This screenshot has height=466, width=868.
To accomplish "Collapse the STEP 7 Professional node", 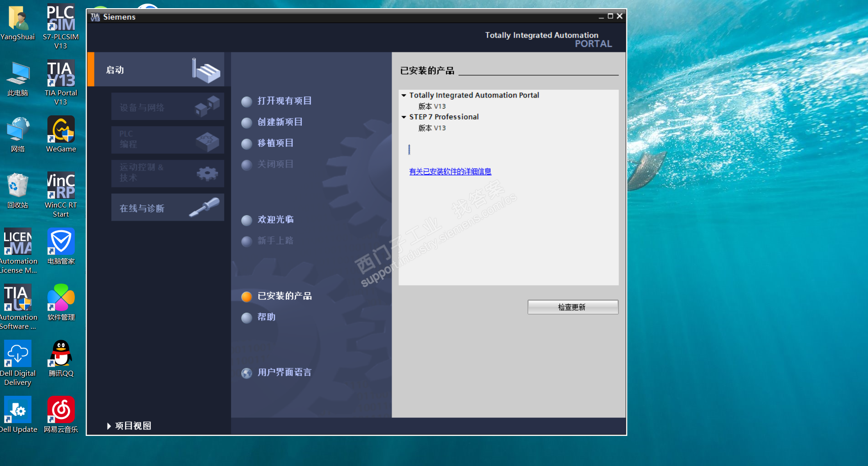I will click(x=404, y=117).
